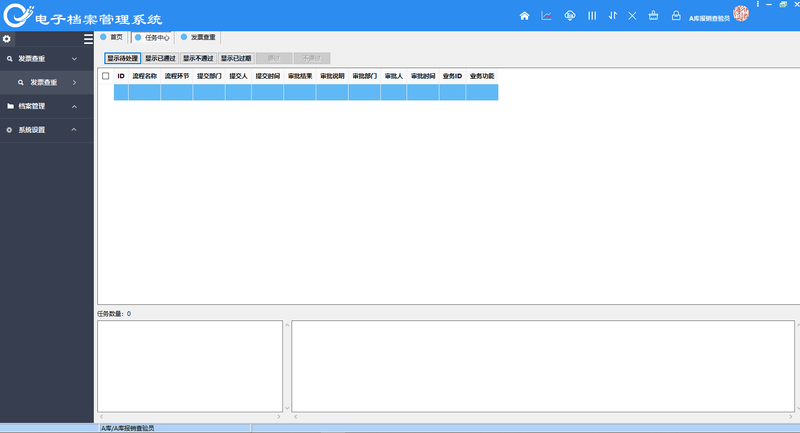The image size is (800, 433).
Task: Click left scroll arrow of bottom-right panel
Action: pyautogui.click(x=295, y=417)
